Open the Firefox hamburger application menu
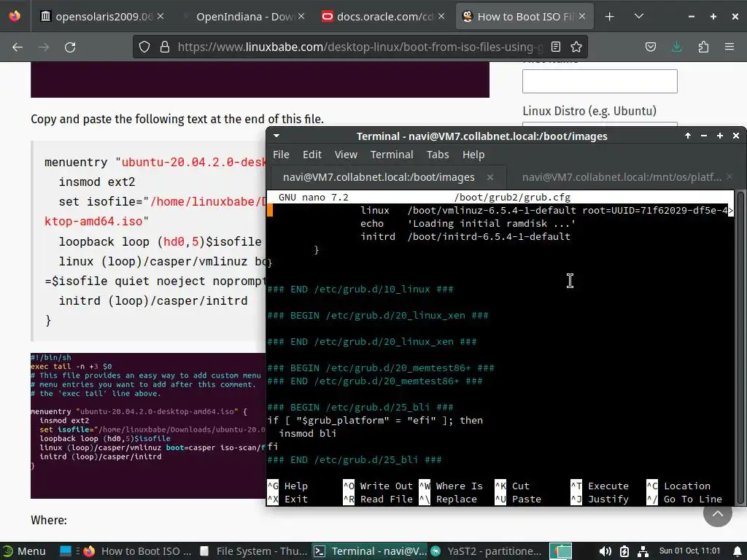This screenshot has height=560, width=747. pyautogui.click(x=729, y=47)
